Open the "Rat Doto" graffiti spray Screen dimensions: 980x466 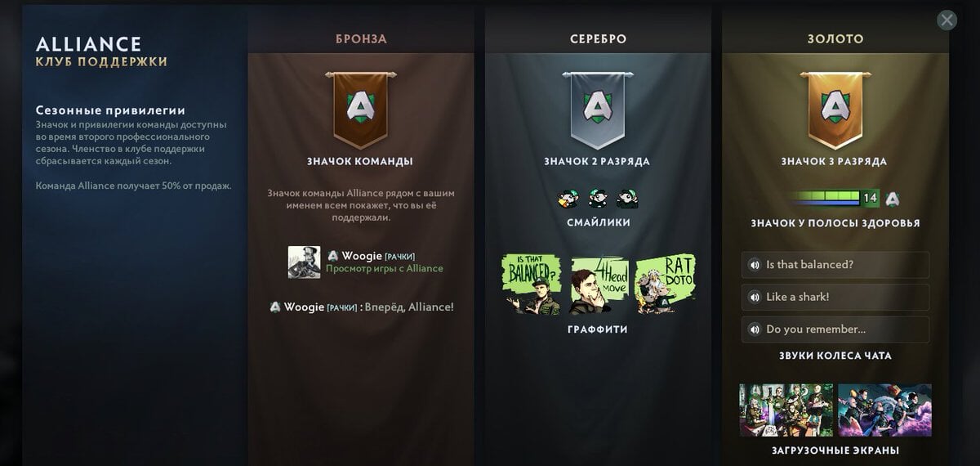click(665, 285)
